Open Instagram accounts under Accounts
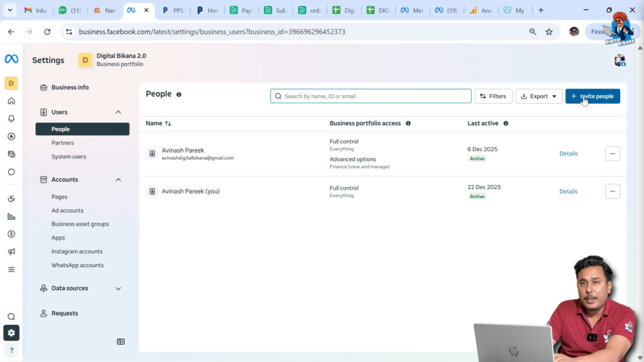The image size is (644, 362). click(x=77, y=251)
